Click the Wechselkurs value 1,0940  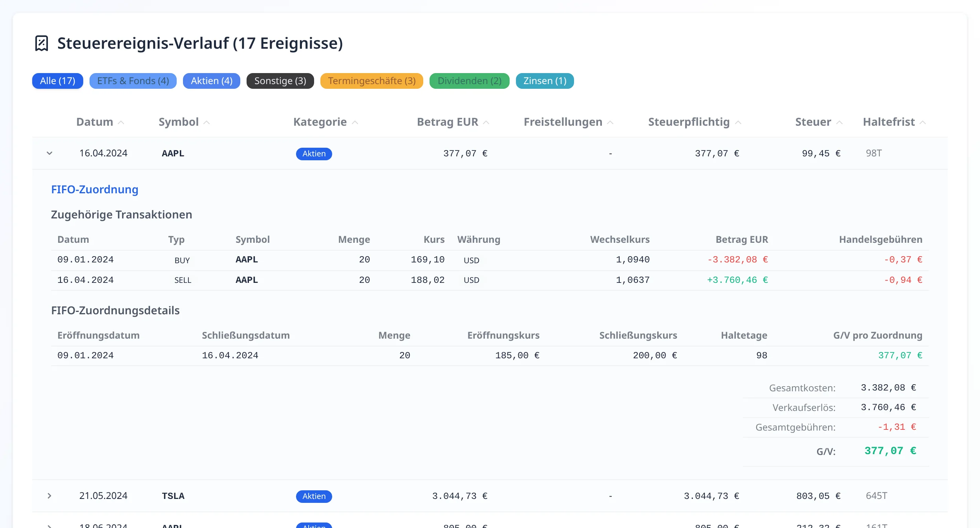(633, 260)
